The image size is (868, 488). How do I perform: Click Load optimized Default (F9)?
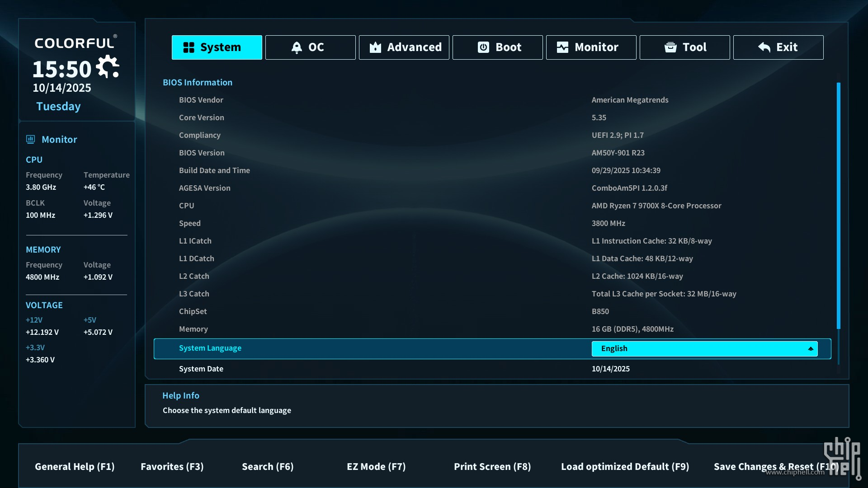(x=625, y=466)
